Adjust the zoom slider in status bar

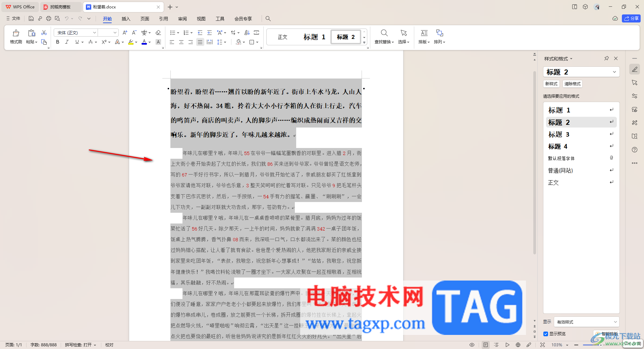pyautogui.click(x=600, y=345)
